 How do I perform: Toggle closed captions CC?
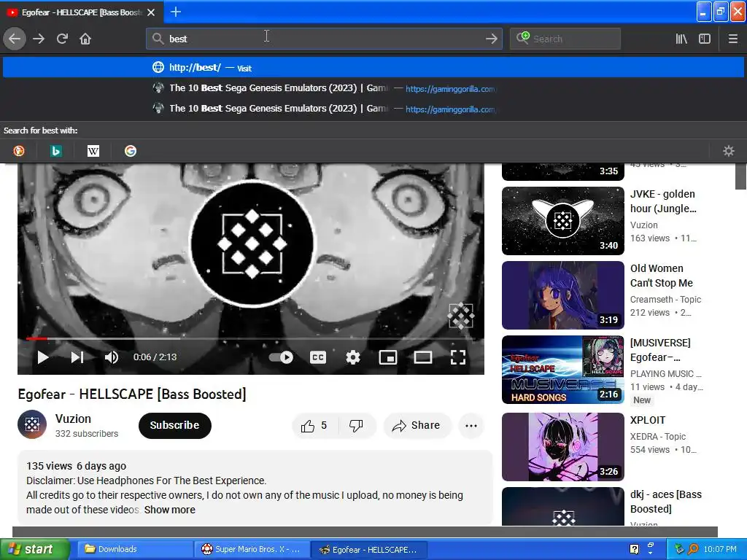click(x=318, y=357)
